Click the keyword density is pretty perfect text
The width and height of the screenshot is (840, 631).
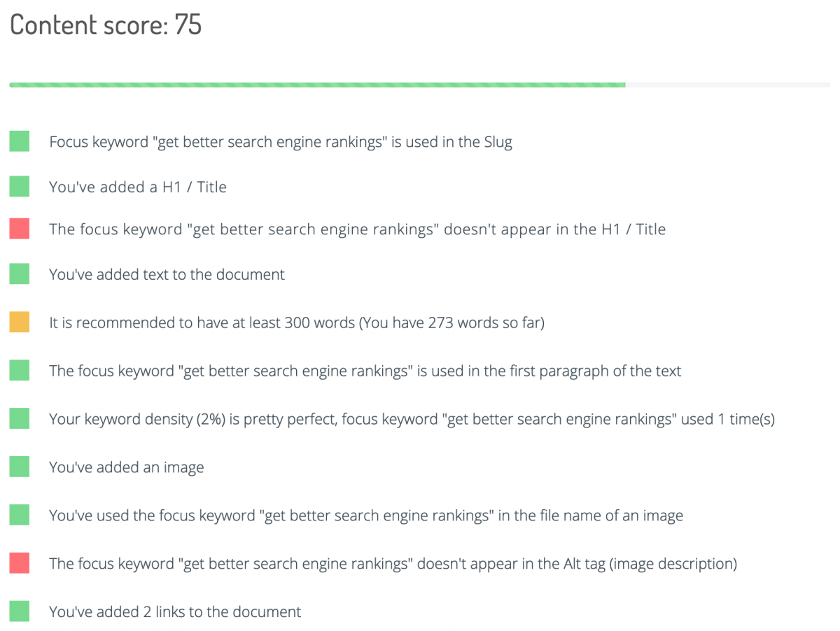[412, 419]
